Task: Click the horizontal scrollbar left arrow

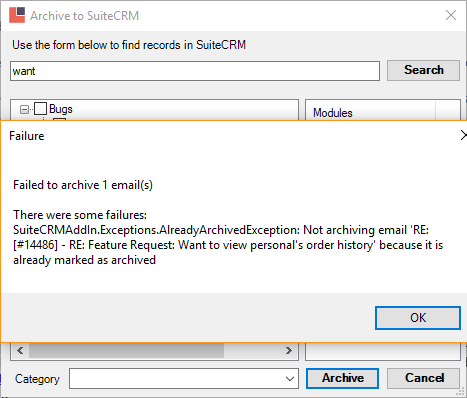Action: (20, 350)
